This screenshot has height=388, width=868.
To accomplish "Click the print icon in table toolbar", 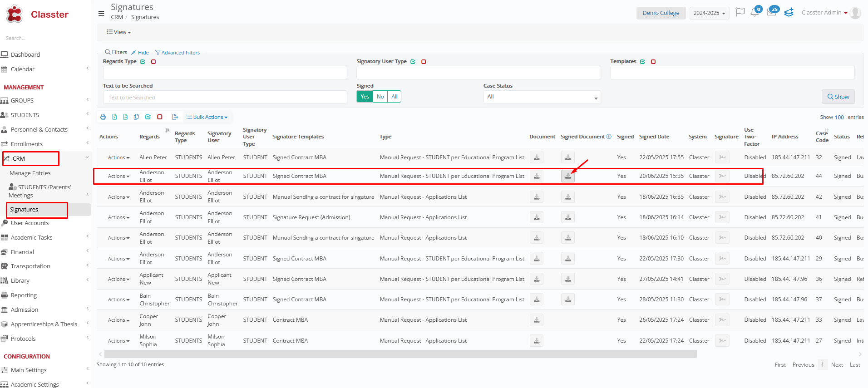I will tap(103, 117).
